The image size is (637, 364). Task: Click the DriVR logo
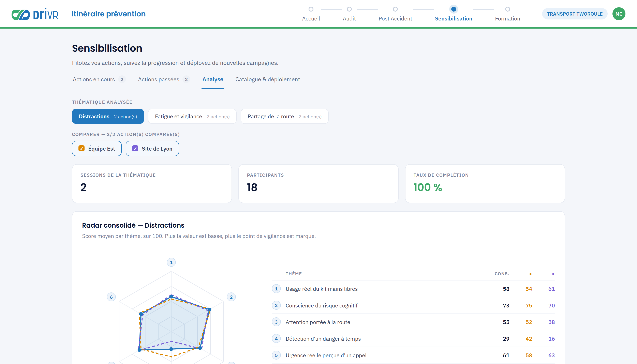point(35,14)
